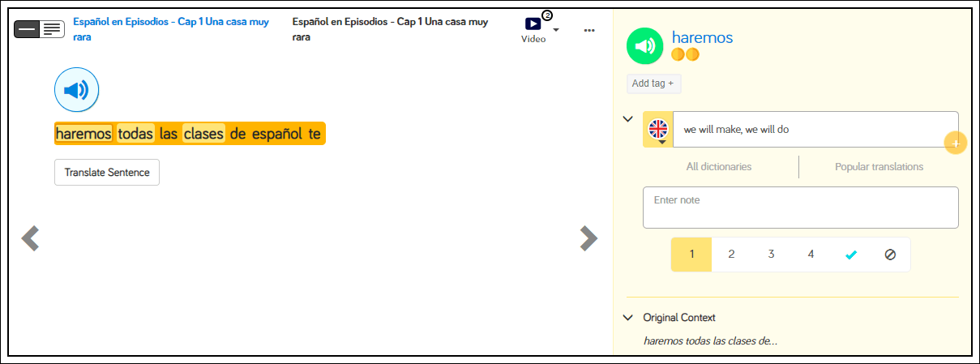Play haremos pronunciation with green speaker

click(645, 46)
